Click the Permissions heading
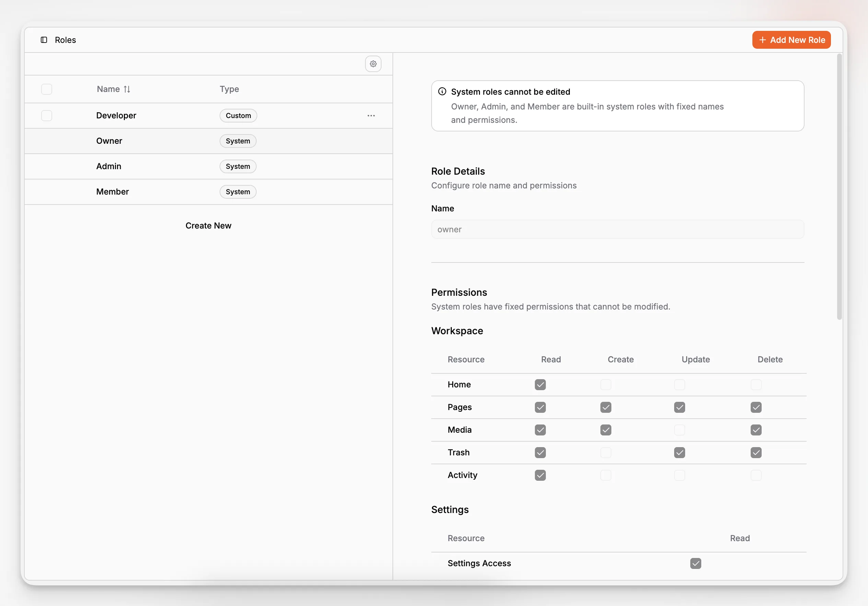The width and height of the screenshot is (868, 606). click(459, 292)
